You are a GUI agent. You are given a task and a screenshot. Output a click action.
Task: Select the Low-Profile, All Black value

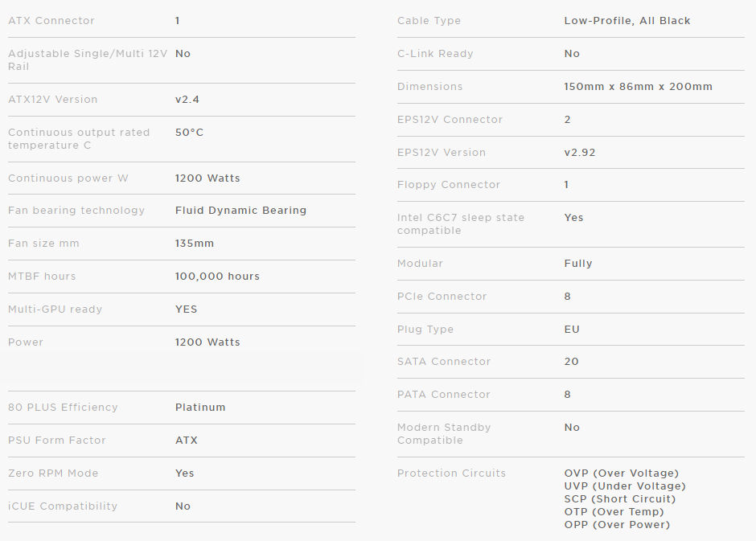pos(627,21)
